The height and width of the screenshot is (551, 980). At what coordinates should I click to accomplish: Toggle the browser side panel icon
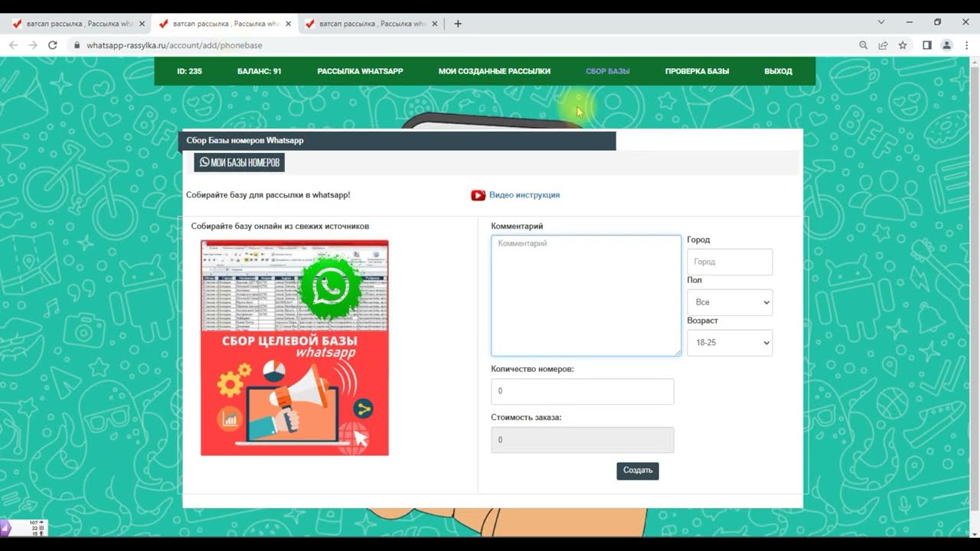[926, 45]
